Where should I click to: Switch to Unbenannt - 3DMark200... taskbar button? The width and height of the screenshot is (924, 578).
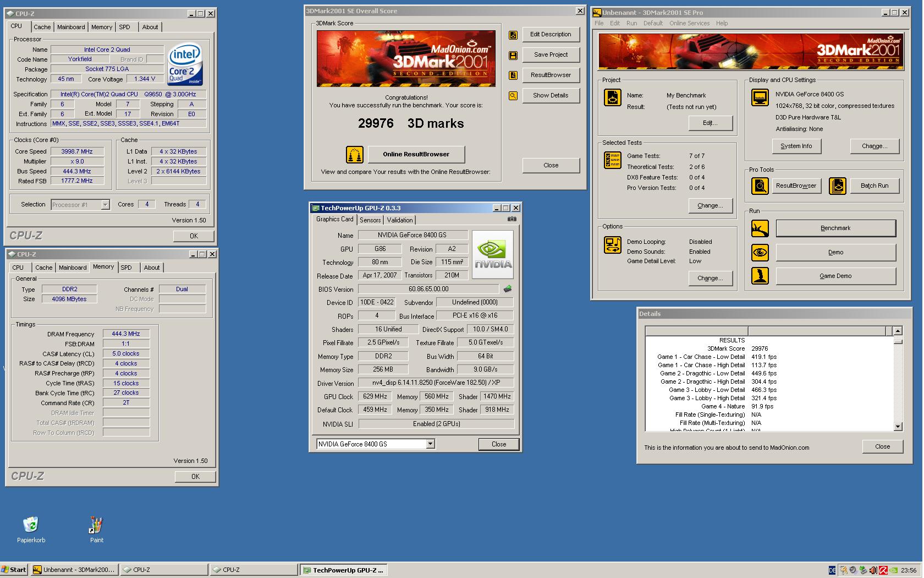click(74, 570)
